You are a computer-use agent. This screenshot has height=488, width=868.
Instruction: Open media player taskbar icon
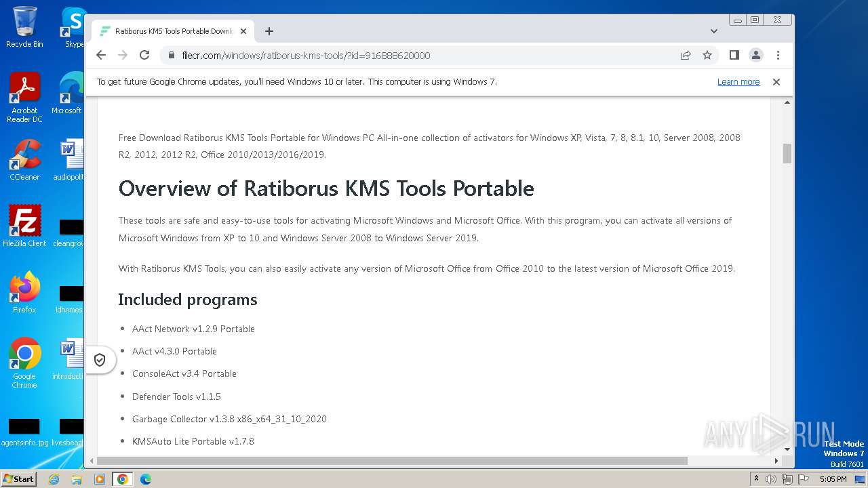[100, 479]
